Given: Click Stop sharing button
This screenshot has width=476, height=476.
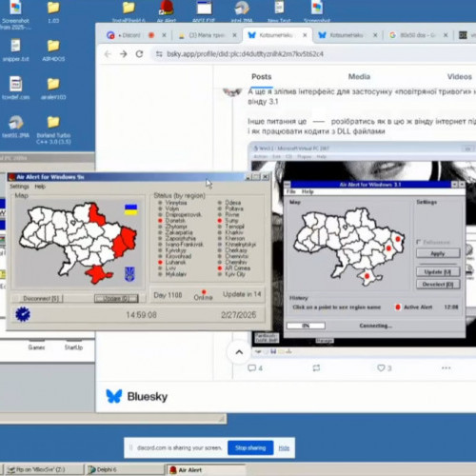Looking at the screenshot, I should 250,447.
